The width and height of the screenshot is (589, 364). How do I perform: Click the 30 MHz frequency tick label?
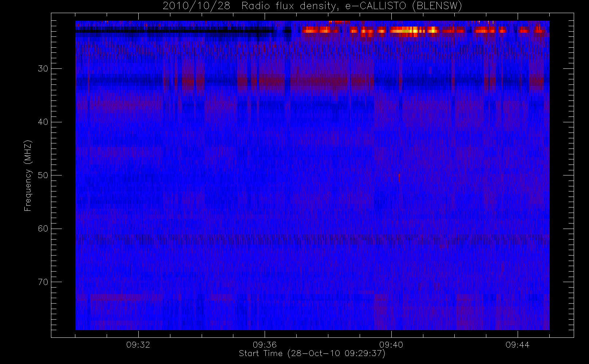[43, 69]
